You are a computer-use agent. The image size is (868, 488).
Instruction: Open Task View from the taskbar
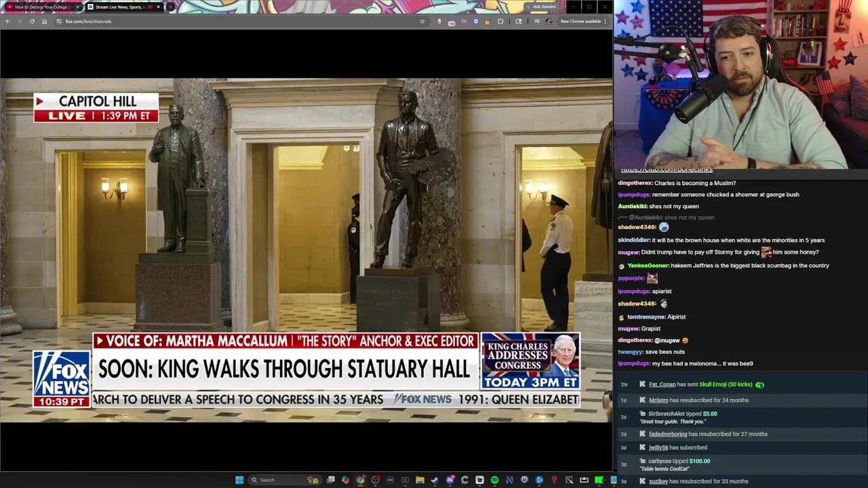click(x=330, y=480)
